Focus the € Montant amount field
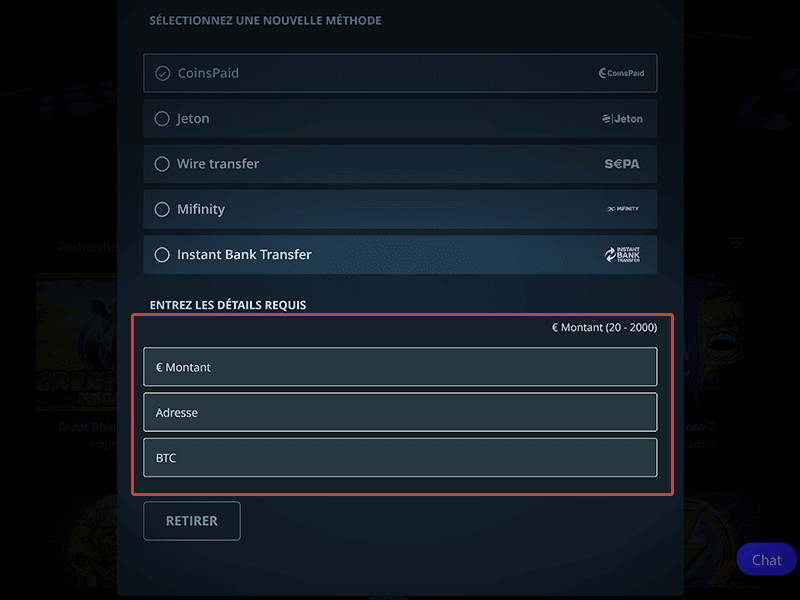Screen dimensions: 800x600 400,367
